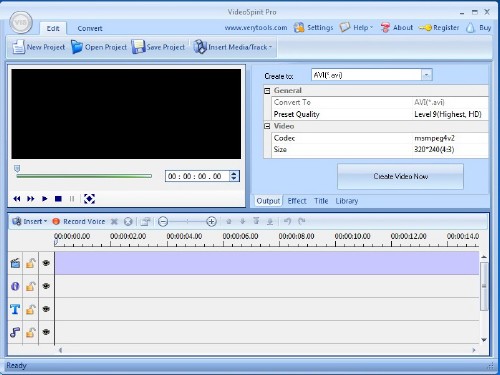Hide the text track using eye icon

coord(46,309)
